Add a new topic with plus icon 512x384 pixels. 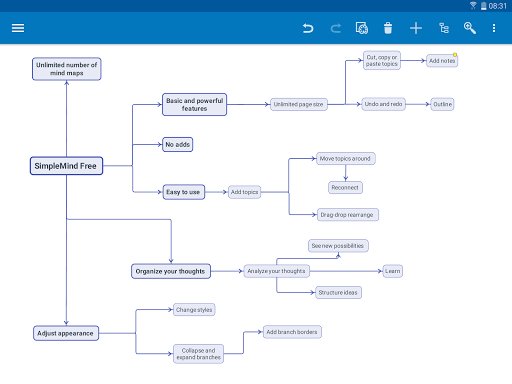click(416, 28)
